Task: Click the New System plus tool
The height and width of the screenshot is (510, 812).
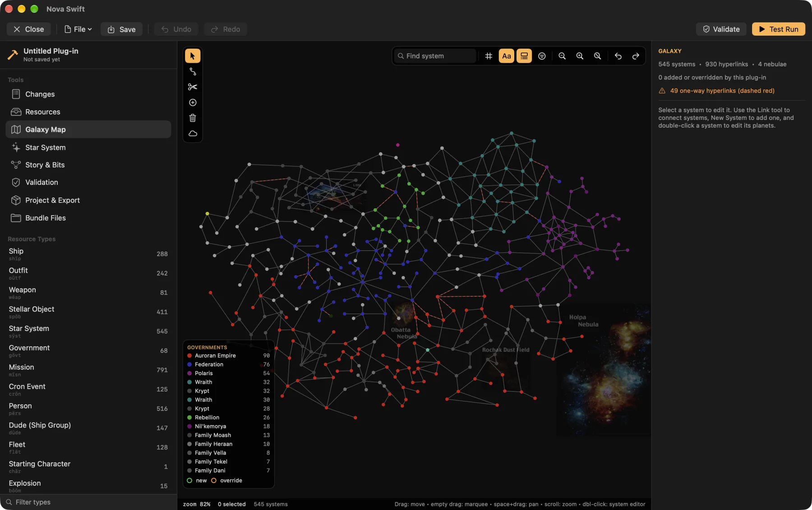Action: 193,102
